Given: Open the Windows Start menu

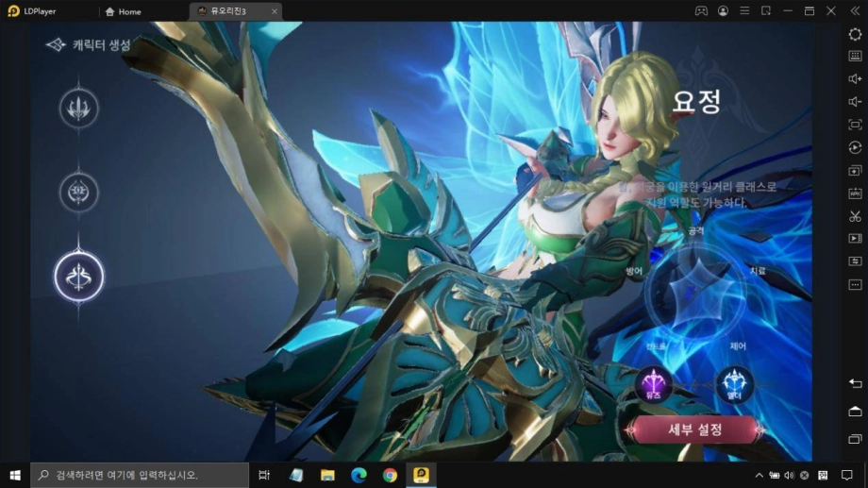Looking at the screenshot, I should coord(15,476).
